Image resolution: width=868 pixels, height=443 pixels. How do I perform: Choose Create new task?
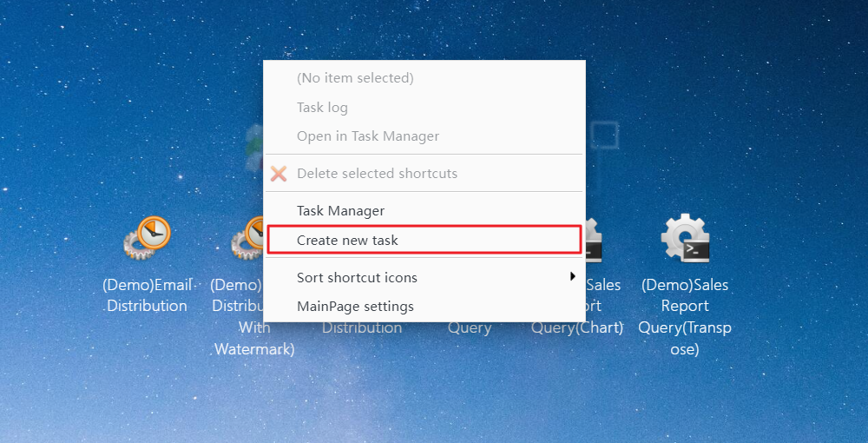click(424, 240)
